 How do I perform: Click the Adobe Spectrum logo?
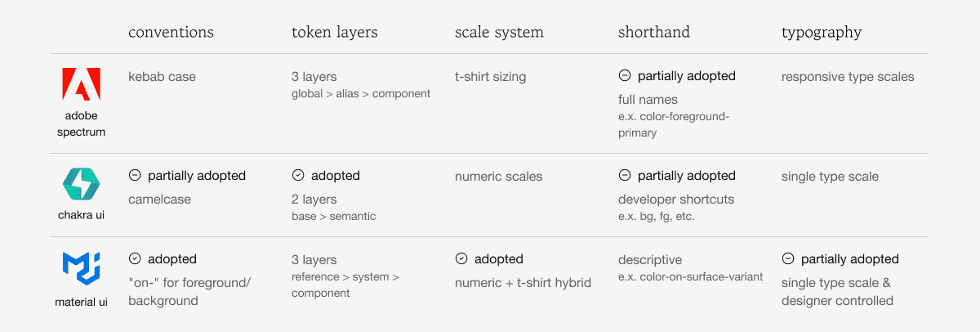tap(81, 84)
